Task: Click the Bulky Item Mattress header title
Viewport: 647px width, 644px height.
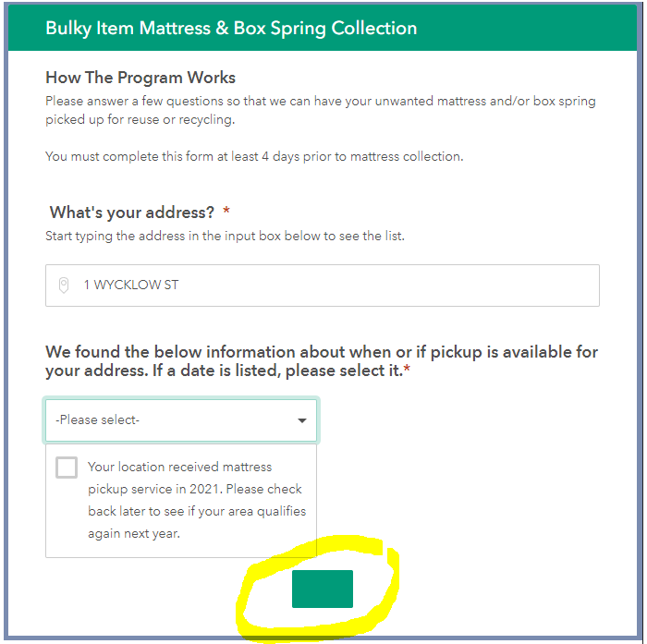Action: click(x=231, y=29)
